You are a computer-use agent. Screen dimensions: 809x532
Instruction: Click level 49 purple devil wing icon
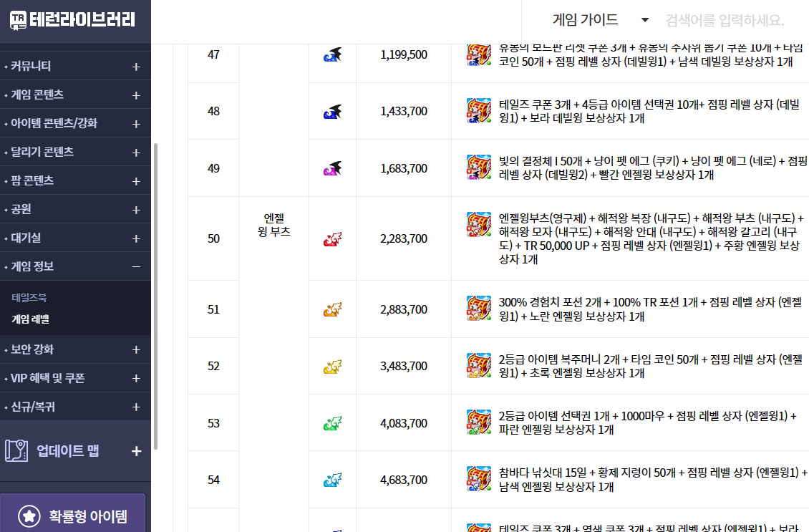[332, 168]
